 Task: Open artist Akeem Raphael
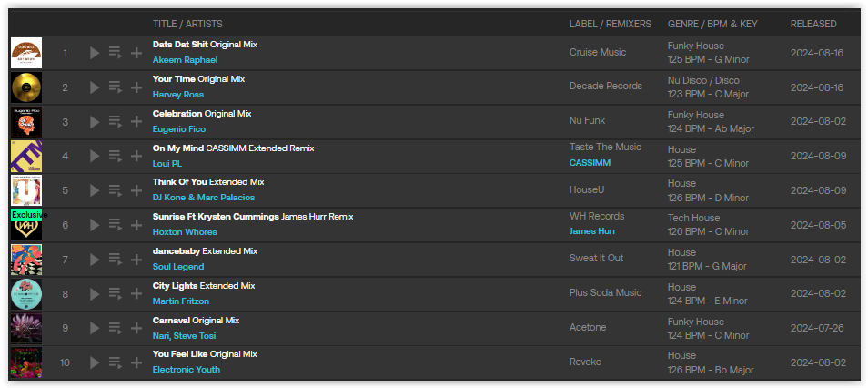(185, 60)
